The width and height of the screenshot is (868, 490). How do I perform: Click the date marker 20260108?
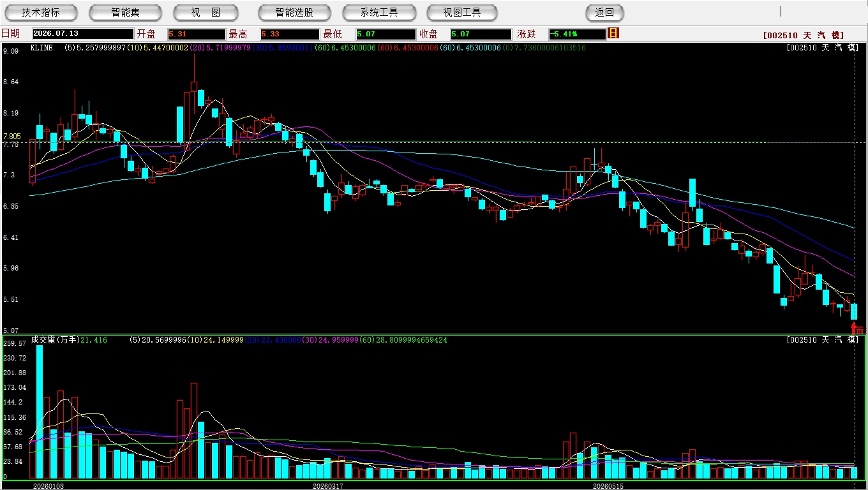[49, 486]
